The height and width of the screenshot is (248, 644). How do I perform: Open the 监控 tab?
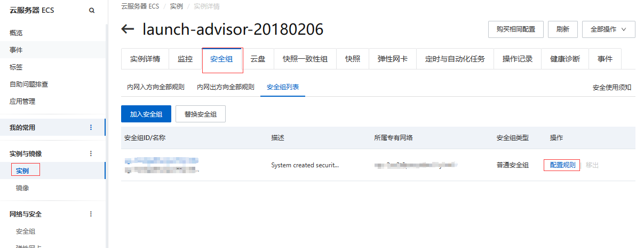point(185,59)
